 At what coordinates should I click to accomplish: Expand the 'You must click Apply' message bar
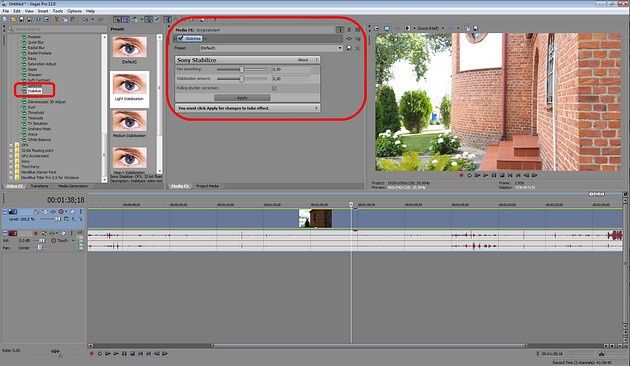tap(316, 108)
